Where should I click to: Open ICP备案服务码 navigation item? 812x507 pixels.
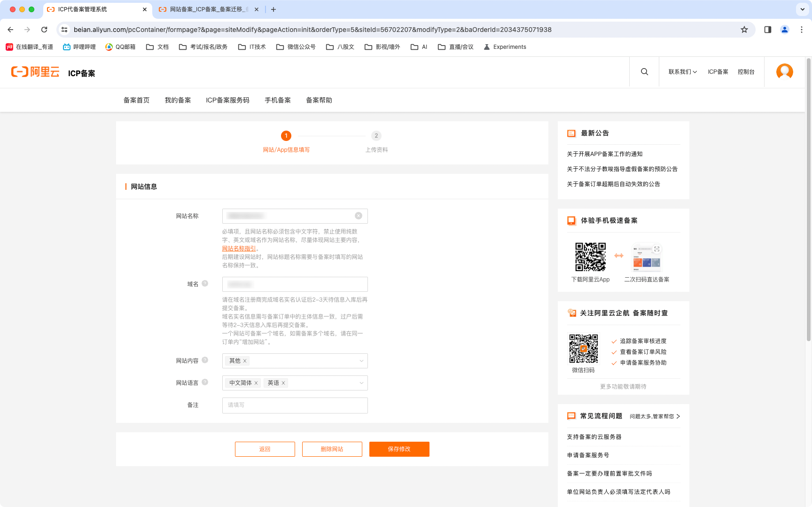[x=227, y=100]
